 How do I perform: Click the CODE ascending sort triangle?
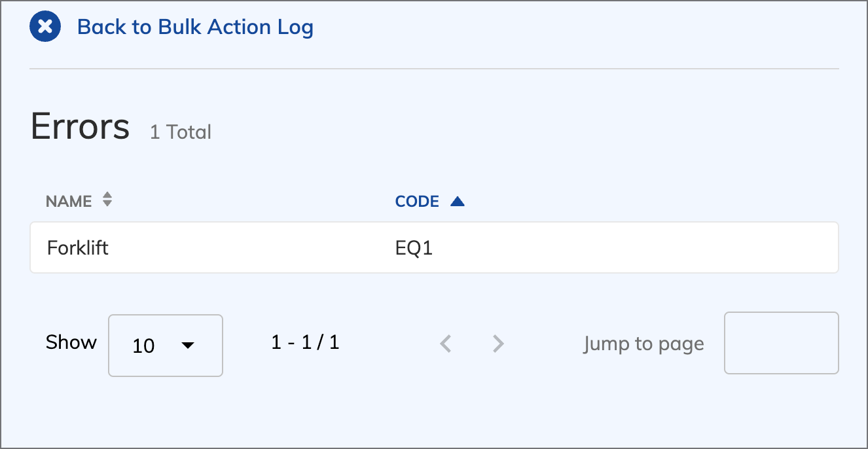[458, 201]
